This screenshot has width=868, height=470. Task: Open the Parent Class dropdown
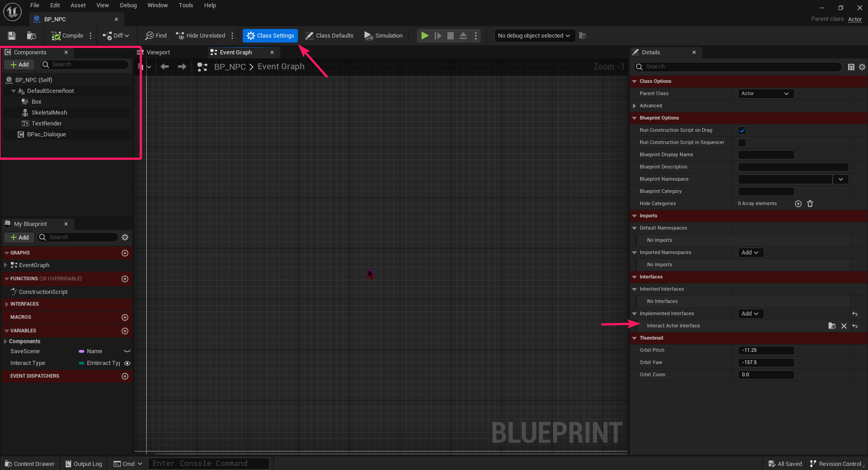765,94
